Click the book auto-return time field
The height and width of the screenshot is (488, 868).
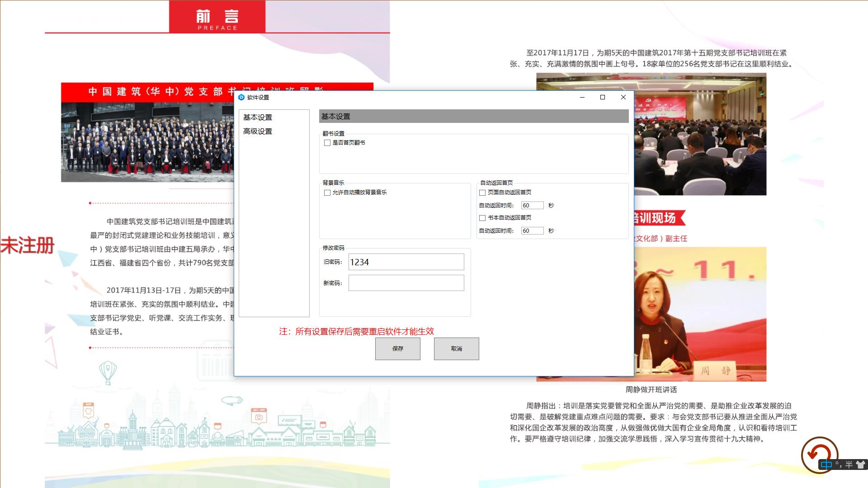pyautogui.click(x=533, y=230)
